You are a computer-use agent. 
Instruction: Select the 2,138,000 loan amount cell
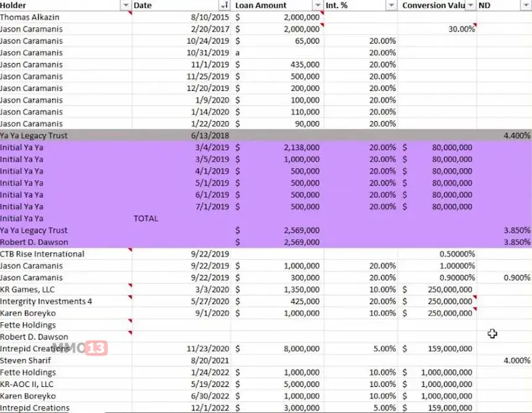pos(278,147)
